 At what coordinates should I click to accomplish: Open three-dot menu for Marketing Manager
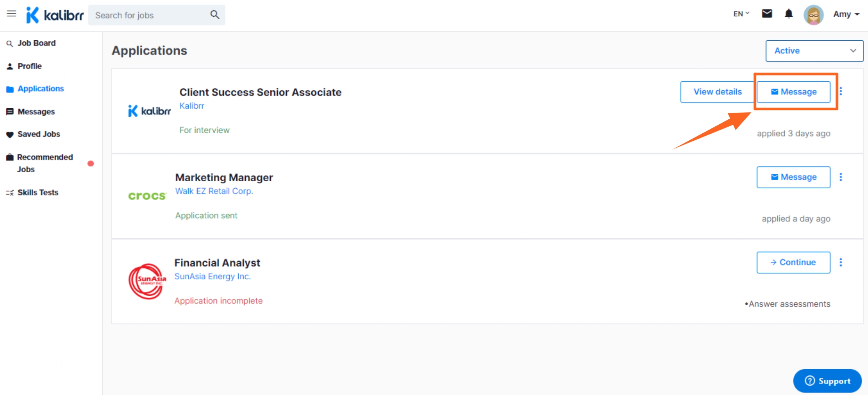click(841, 177)
